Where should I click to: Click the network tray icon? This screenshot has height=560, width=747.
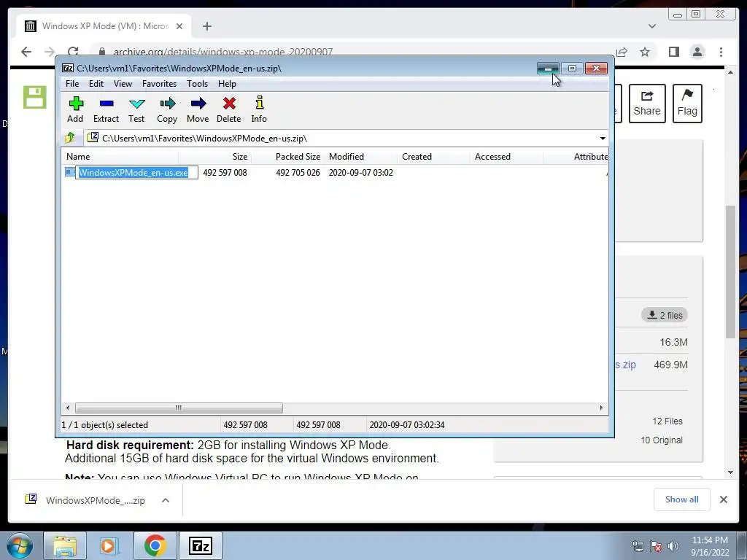point(638,546)
